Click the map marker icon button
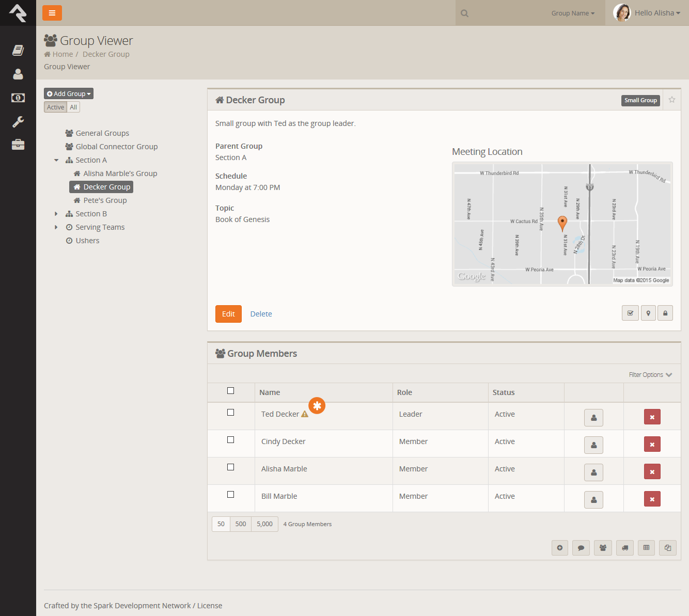 (648, 313)
